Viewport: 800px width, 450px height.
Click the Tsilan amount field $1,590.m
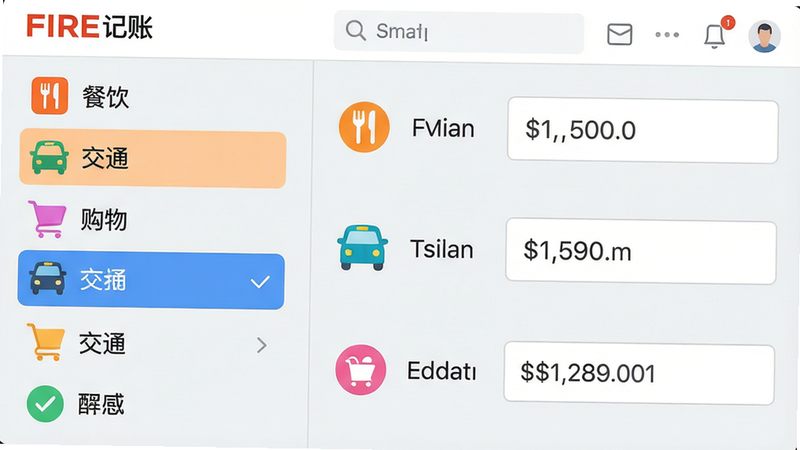pos(641,252)
